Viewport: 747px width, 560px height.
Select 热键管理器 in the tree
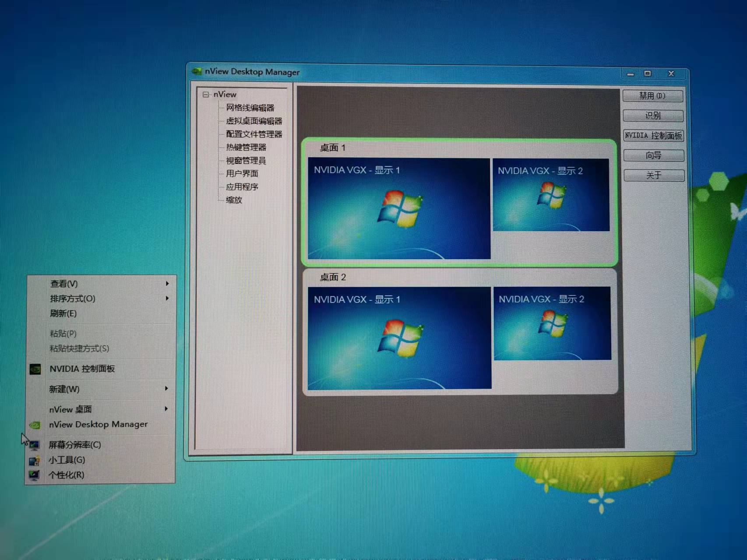tap(246, 147)
